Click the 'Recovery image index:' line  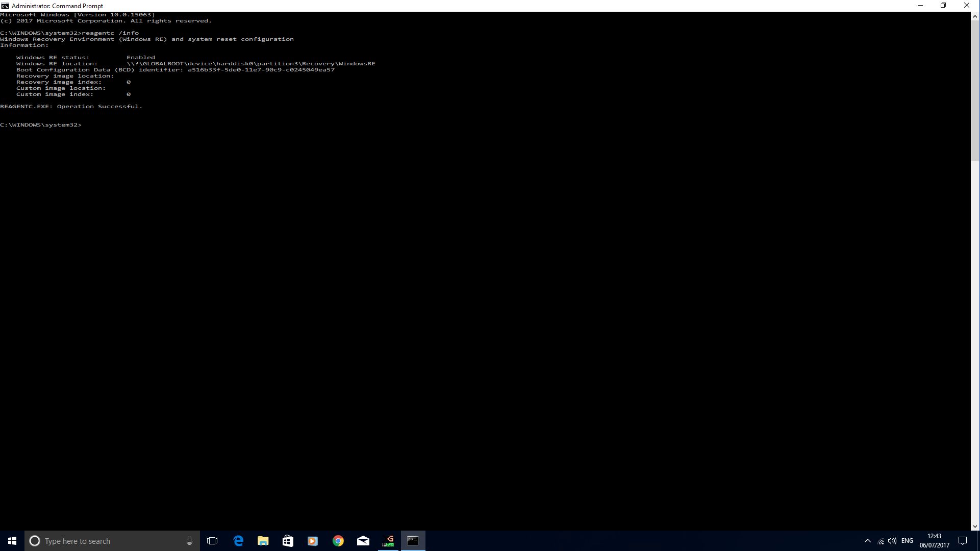(x=73, y=82)
